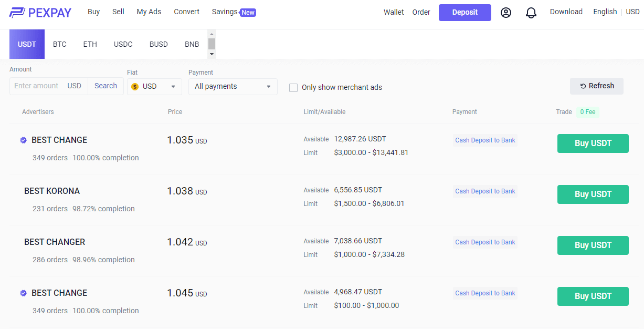Buy USDT from BEST CHANGER

click(593, 245)
